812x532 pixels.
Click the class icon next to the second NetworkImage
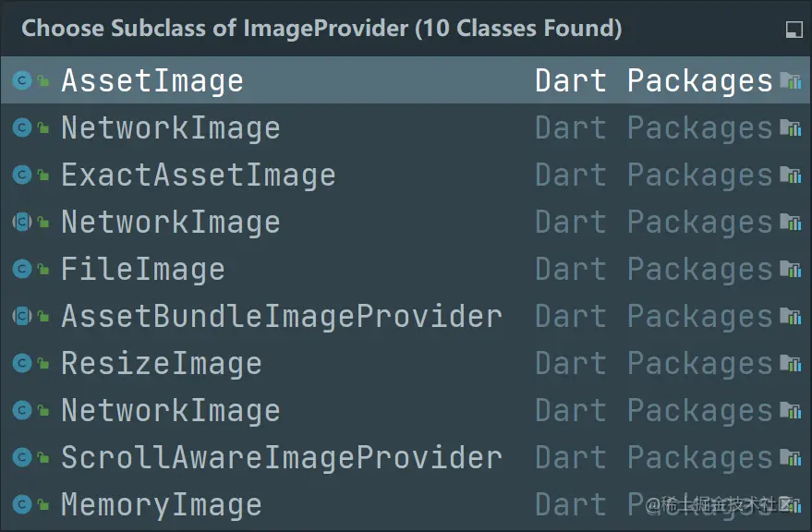tap(20, 222)
